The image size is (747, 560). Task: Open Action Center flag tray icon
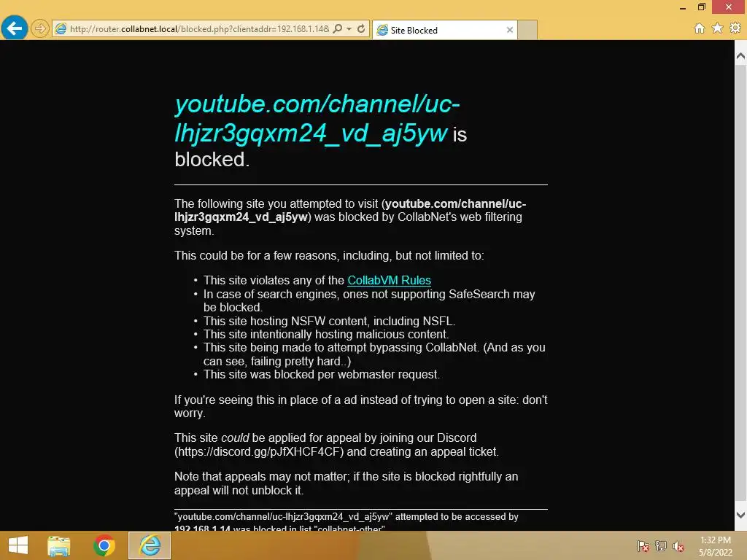[x=643, y=546]
